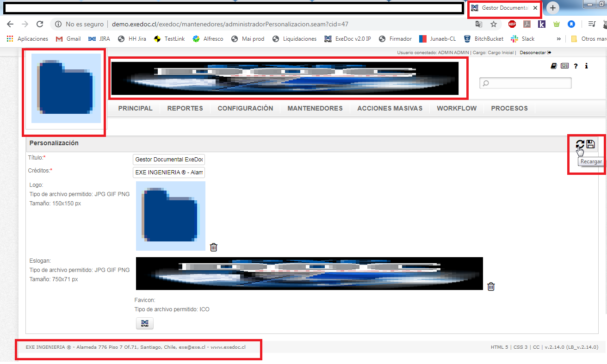
Task: Open the Otros marcadores folder
Action: pyautogui.click(x=588, y=39)
